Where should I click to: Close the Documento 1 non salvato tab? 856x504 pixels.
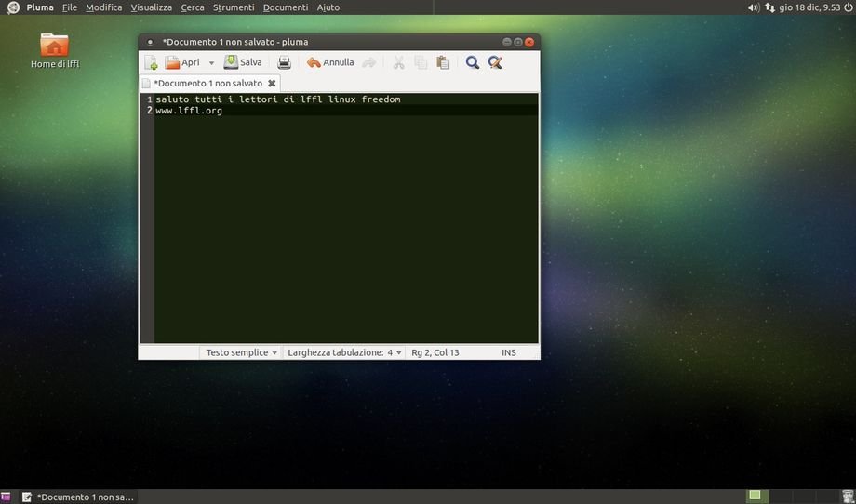coord(272,84)
